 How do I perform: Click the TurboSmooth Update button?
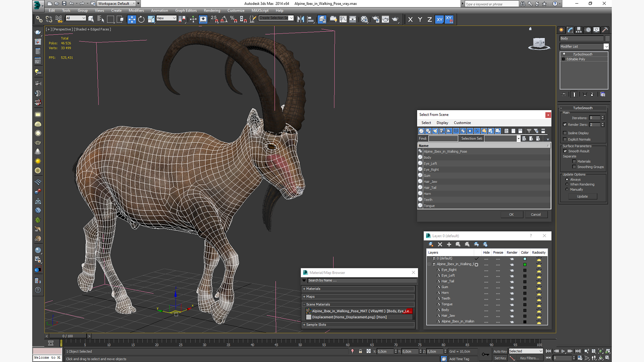tap(582, 196)
